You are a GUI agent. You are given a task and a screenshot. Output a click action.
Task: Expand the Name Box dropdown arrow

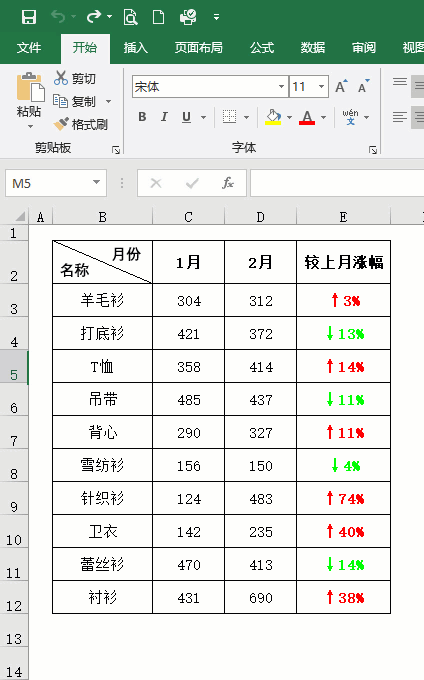tap(97, 183)
